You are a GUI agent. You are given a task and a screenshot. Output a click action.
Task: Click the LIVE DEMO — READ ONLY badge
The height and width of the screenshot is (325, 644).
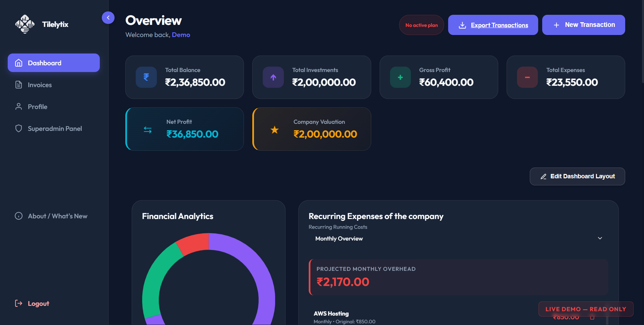point(586,309)
